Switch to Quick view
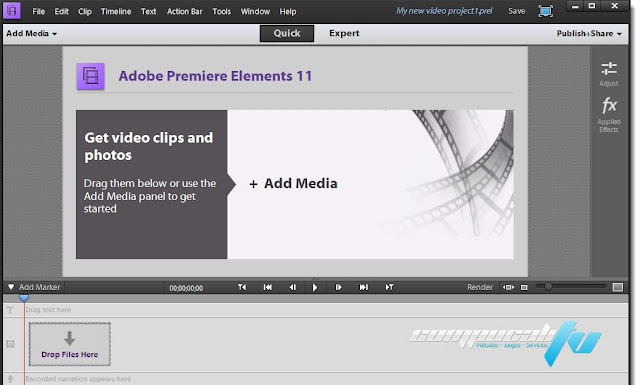The image size is (640, 385). pyautogui.click(x=287, y=33)
